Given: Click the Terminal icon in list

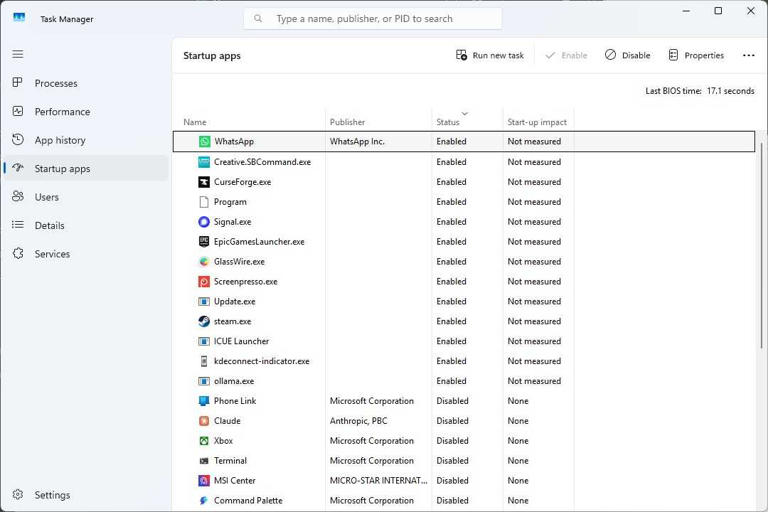Looking at the screenshot, I should (x=204, y=461).
